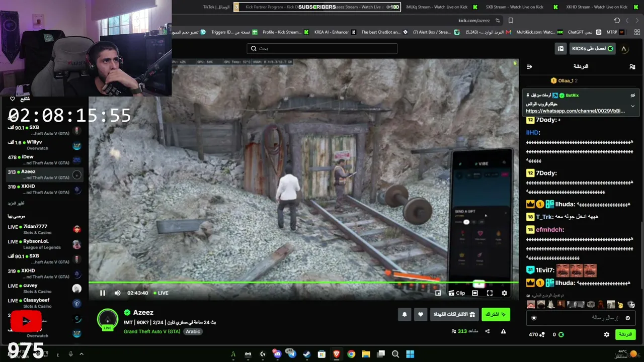
Task: Open cuvey recommended channel
Action: coord(44,289)
